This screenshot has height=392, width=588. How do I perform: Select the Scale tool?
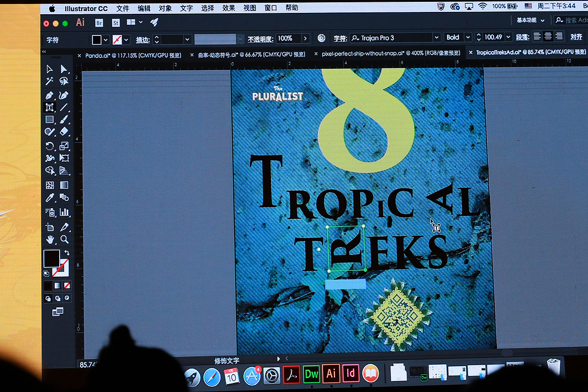tap(64, 146)
